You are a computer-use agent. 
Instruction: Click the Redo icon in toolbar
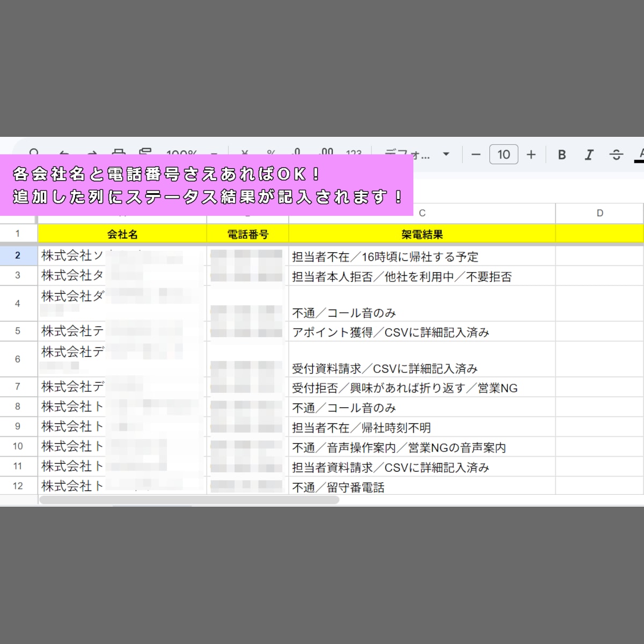pos(92,154)
